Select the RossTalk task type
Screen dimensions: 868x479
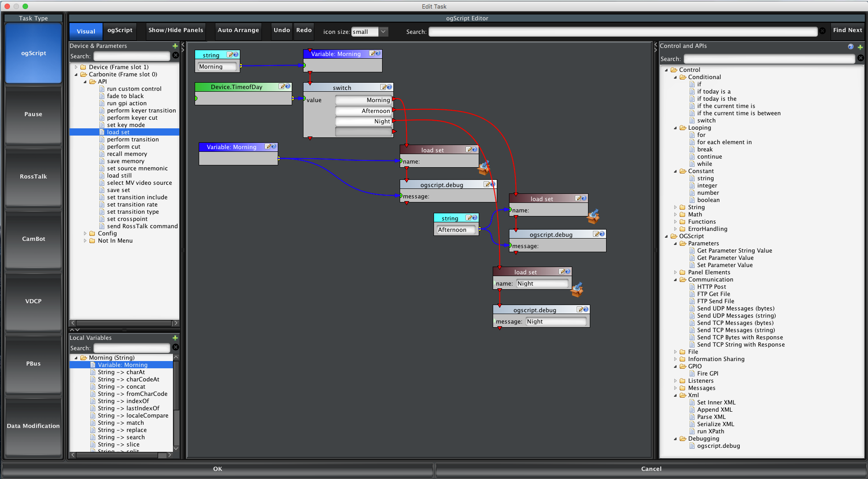click(33, 177)
